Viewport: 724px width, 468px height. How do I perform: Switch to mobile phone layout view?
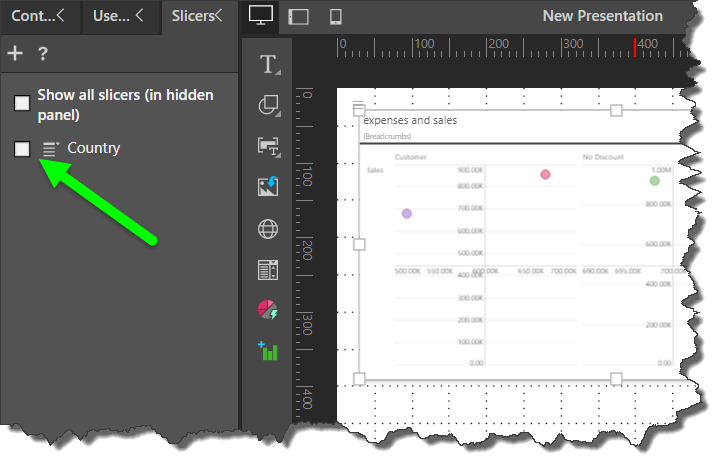(336, 16)
